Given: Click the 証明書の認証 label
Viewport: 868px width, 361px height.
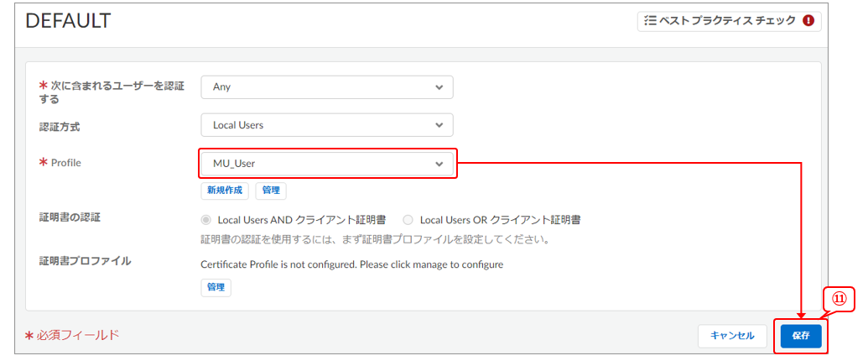Looking at the screenshot, I should click(70, 217).
